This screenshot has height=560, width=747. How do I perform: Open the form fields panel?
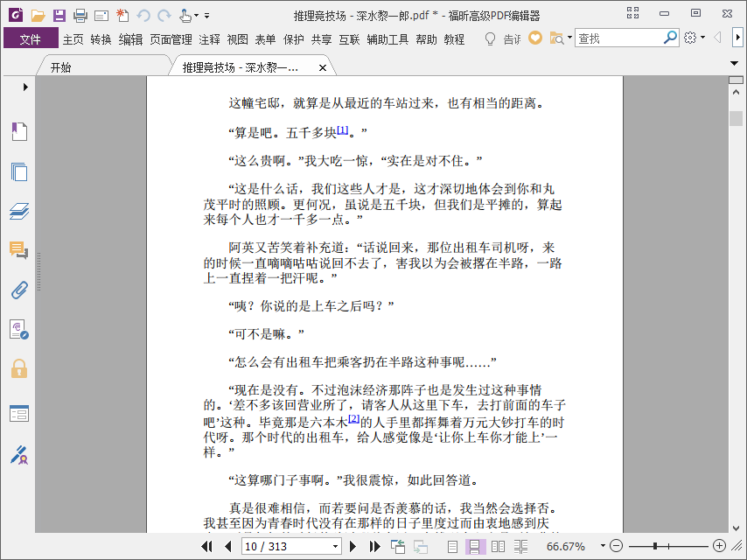pyautogui.click(x=19, y=413)
